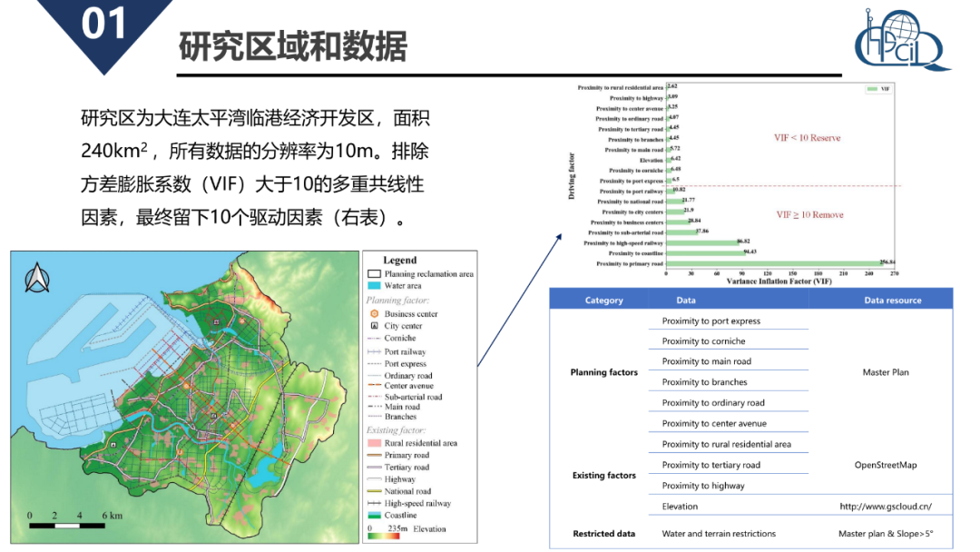The image size is (980, 552).
Task: Click the Driving factor axis label
Action: point(572,176)
